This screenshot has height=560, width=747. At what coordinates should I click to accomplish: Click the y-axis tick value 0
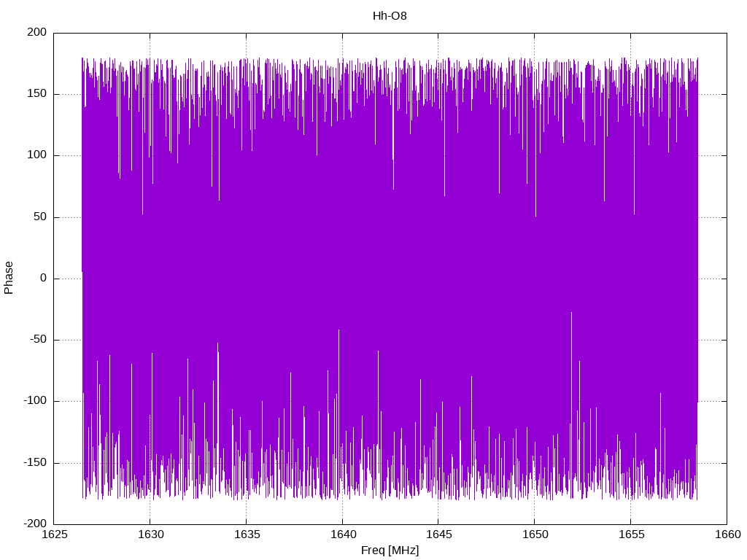coord(44,278)
